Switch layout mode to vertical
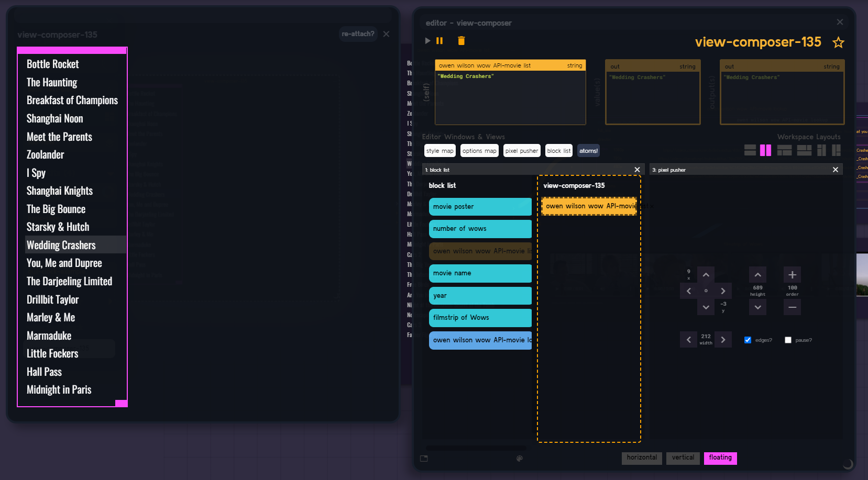 pyautogui.click(x=683, y=458)
